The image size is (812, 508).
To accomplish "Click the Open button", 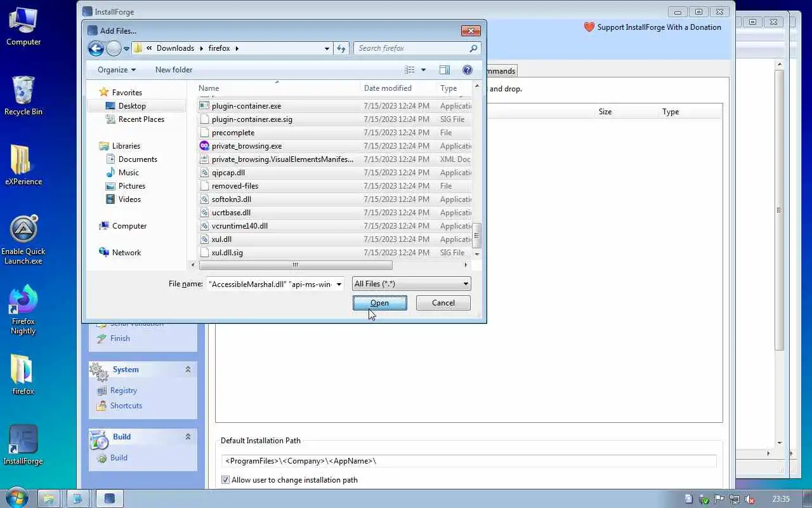I will (380, 303).
